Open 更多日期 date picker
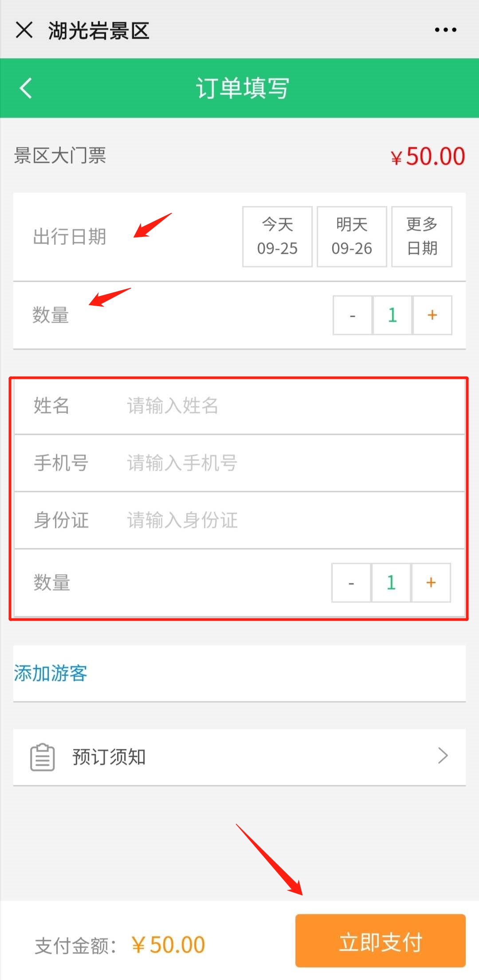 click(x=422, y=236)
